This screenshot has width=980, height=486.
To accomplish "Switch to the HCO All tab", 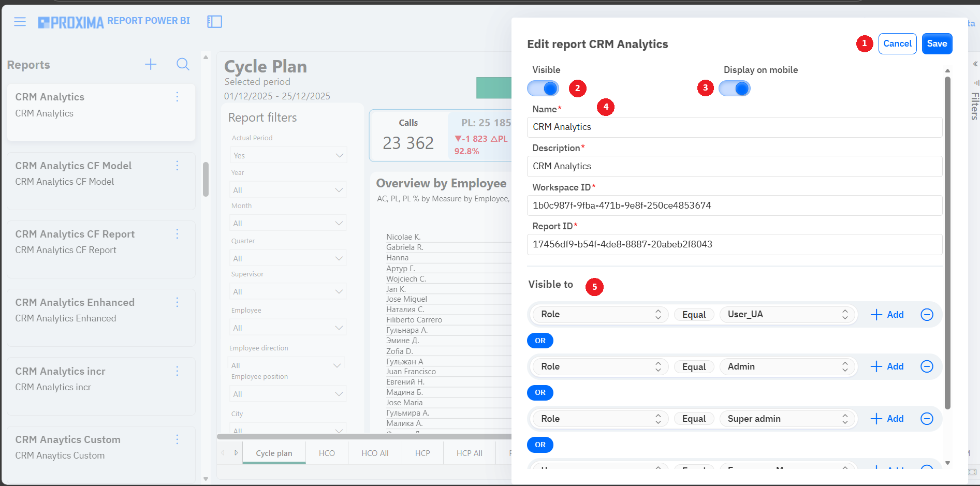I will (375, 453).
